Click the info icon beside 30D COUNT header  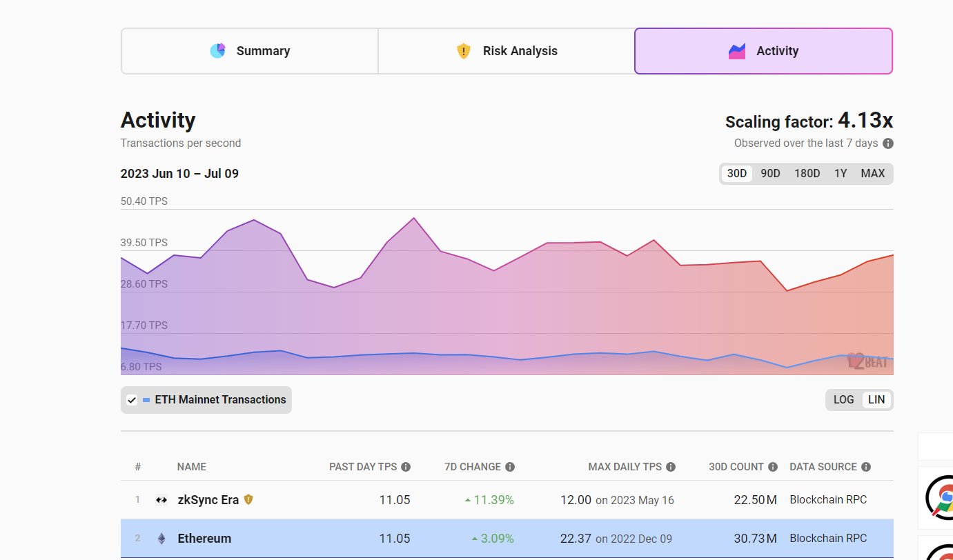[x=773, y=467]
